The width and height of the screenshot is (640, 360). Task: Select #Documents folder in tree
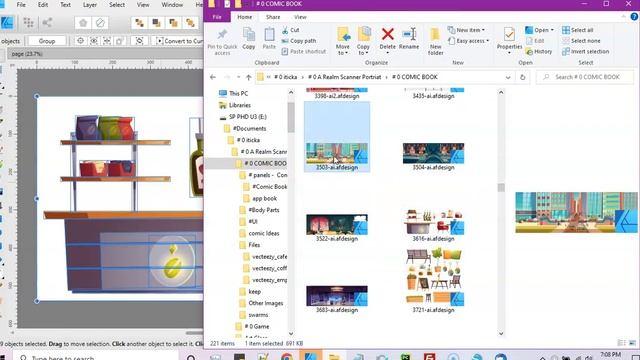point(249,129)
